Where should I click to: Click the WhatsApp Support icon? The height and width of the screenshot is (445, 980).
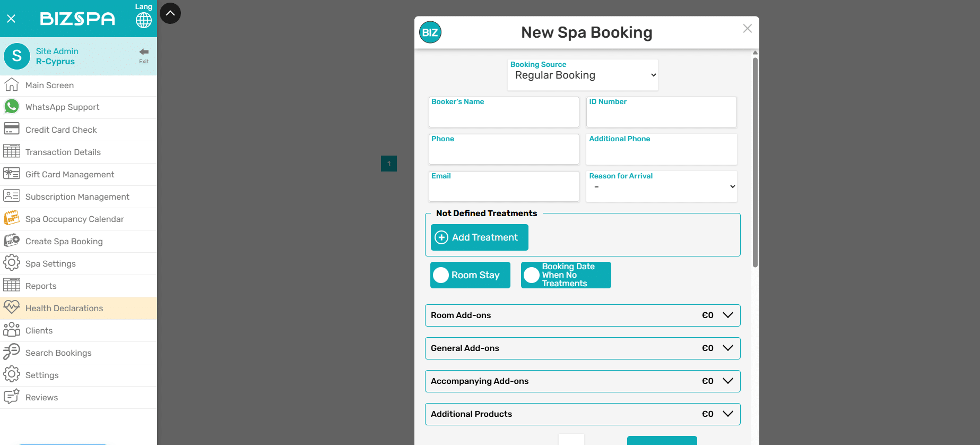(x=12, y=107)
